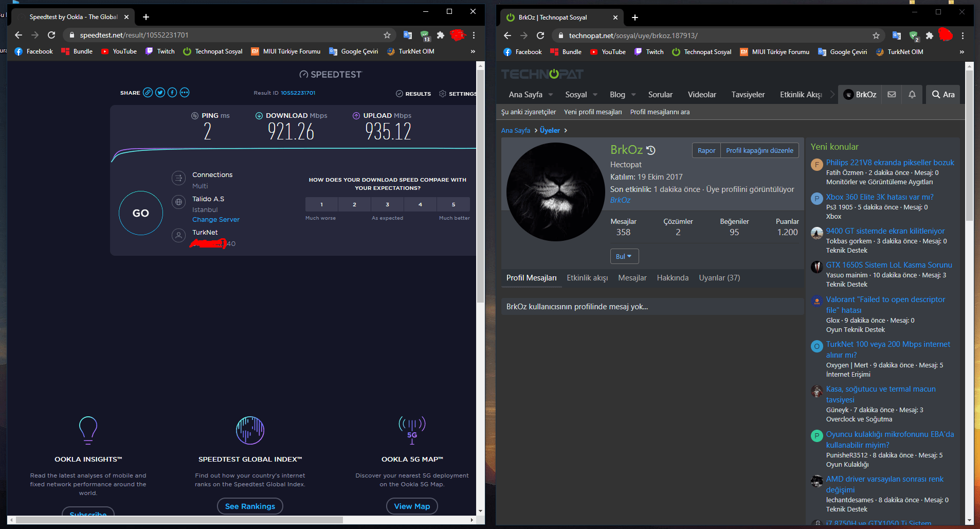
Task: Open extensions menu in Speedtest window
Action: point(441,35)
